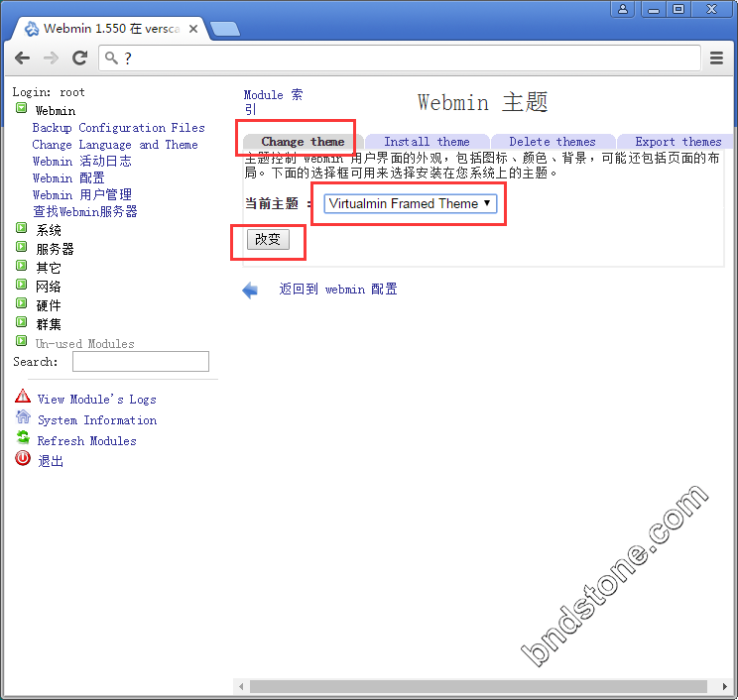Expand the 群集 category

[x=21, y=322]
